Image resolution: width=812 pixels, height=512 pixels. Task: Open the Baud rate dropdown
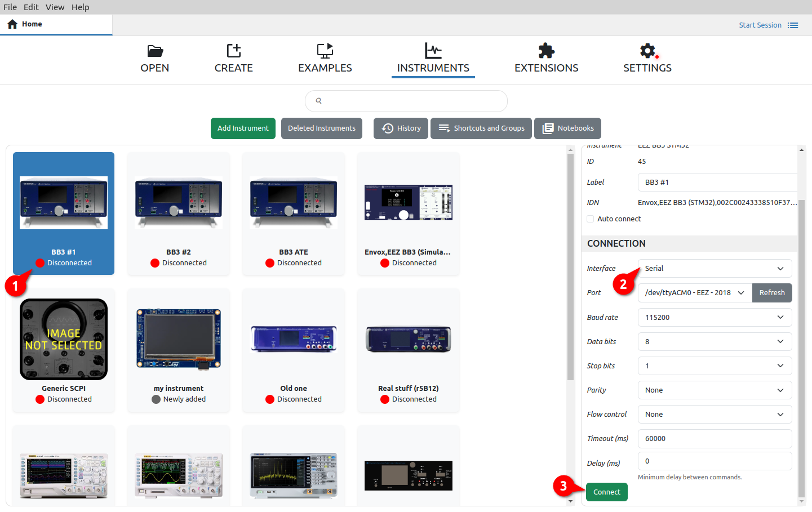point(715,318)
